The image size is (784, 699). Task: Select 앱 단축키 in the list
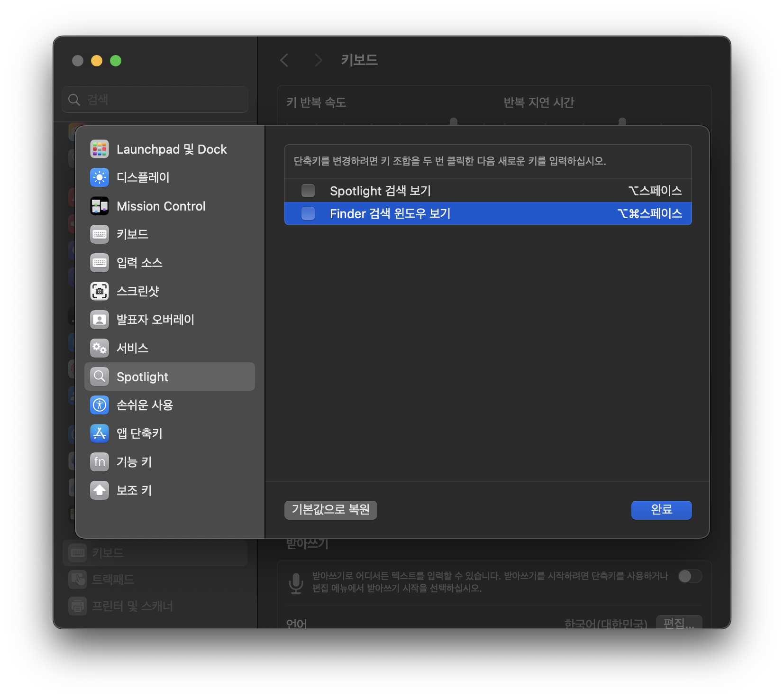tap(170, 433)
